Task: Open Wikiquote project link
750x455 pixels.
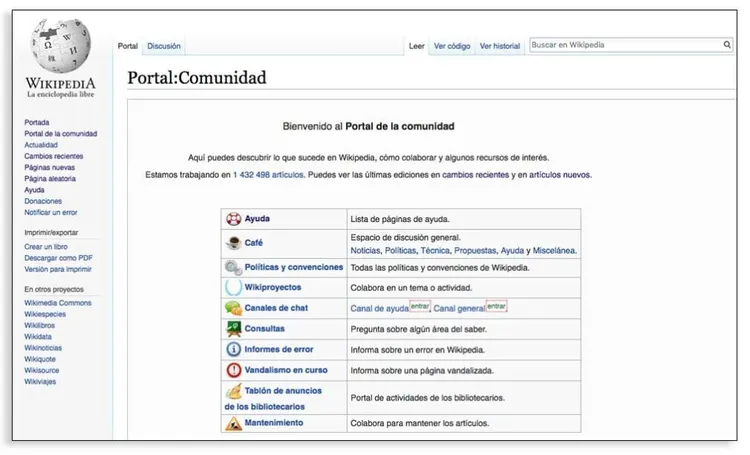Action: pyautogui.click(x=40, y=359)
